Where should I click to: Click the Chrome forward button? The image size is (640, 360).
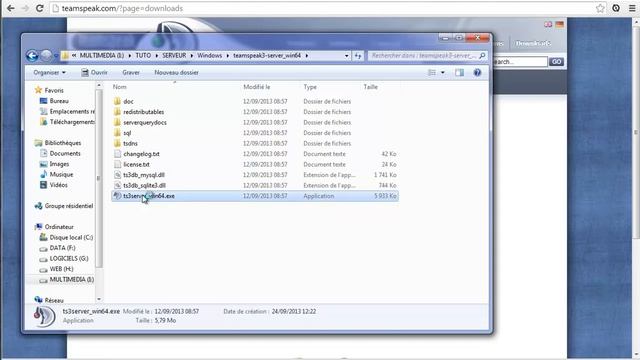coord(25,8)
